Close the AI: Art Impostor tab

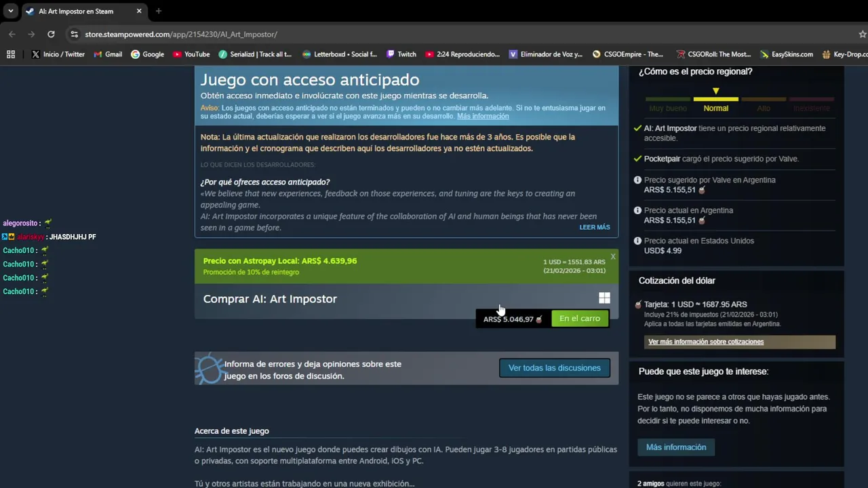pyautogui.click(x=139, y=11)
